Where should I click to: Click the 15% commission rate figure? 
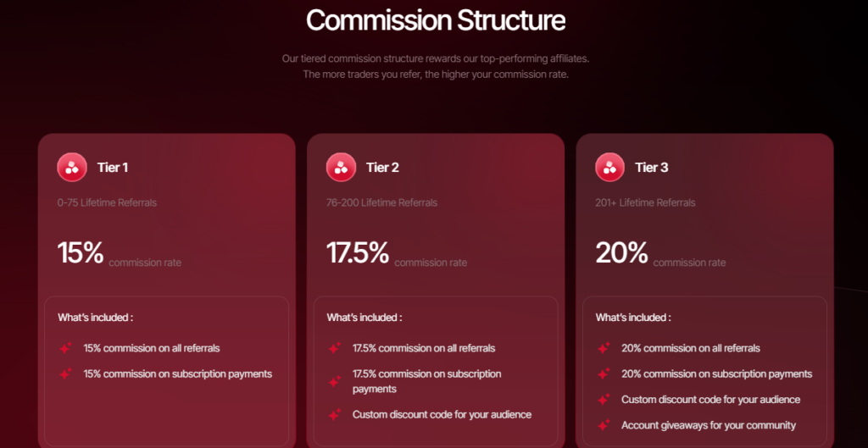81,252
